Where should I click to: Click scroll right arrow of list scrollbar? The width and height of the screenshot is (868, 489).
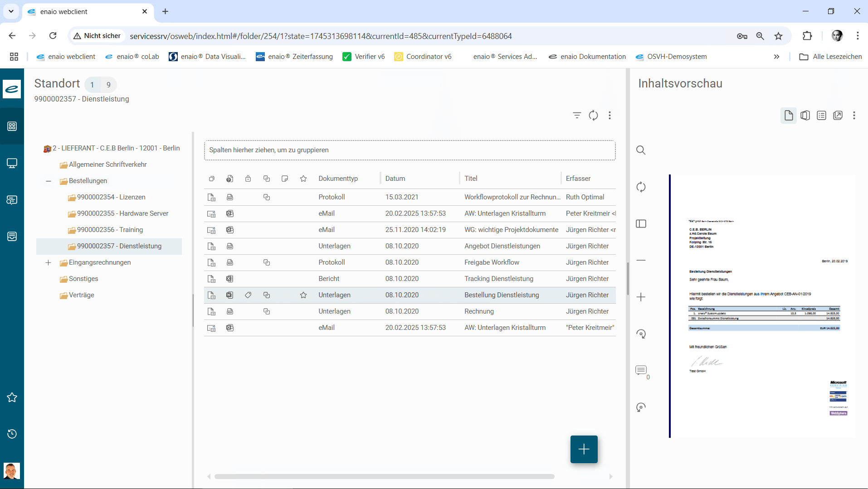click(611, 476)
